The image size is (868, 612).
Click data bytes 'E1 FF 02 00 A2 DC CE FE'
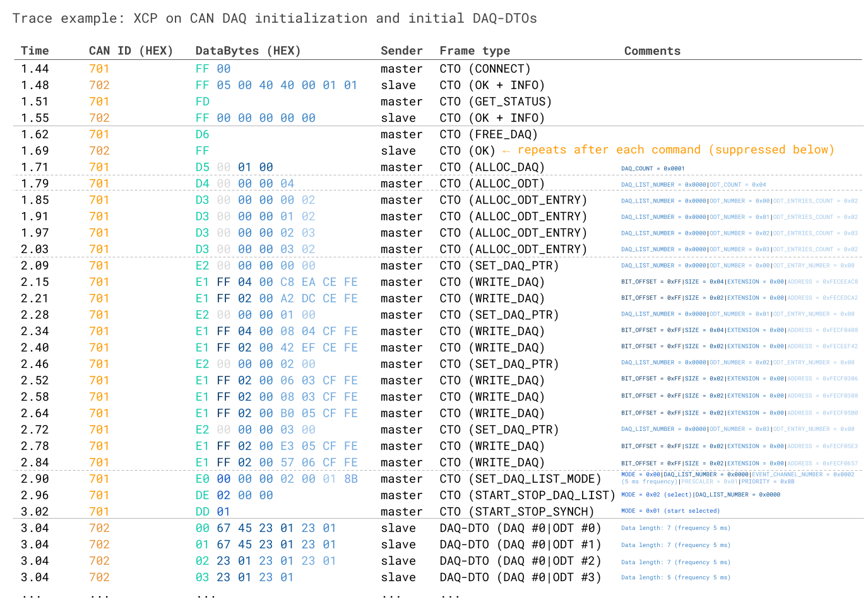(x=276, y=298)
